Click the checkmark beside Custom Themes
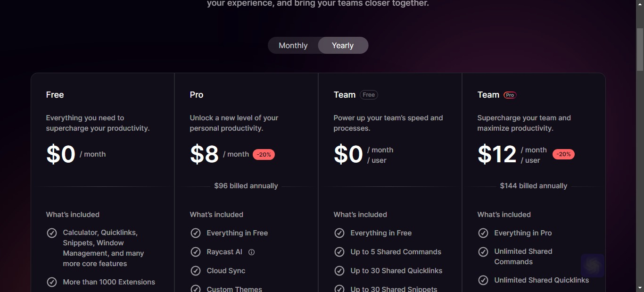The width and height of the screenshot is (644, 292). (196, 289)
